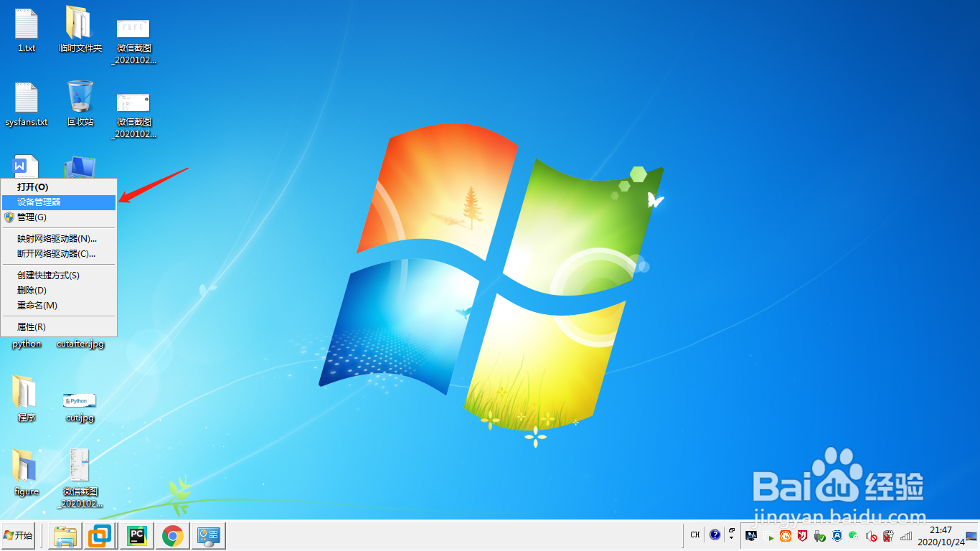The image size is (980, 551).
Task: Select the 1.txt desktop file icon
Action: [x=27, y=31]
